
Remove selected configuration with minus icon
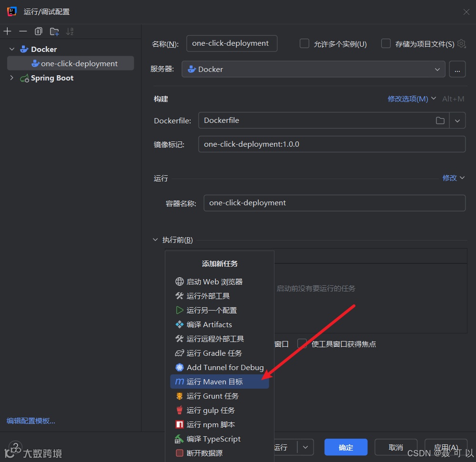(x=23, y=31)
